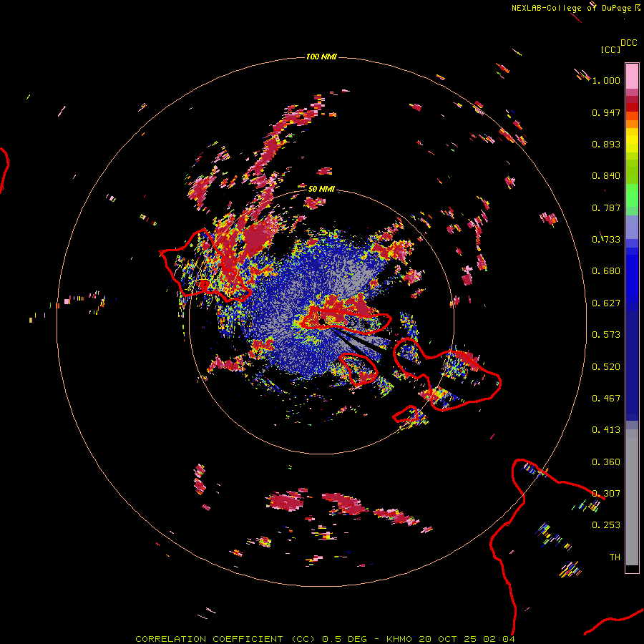Click the TH threshold label
The width and height of the screenshot is (644, 644).
pos(615,557)
